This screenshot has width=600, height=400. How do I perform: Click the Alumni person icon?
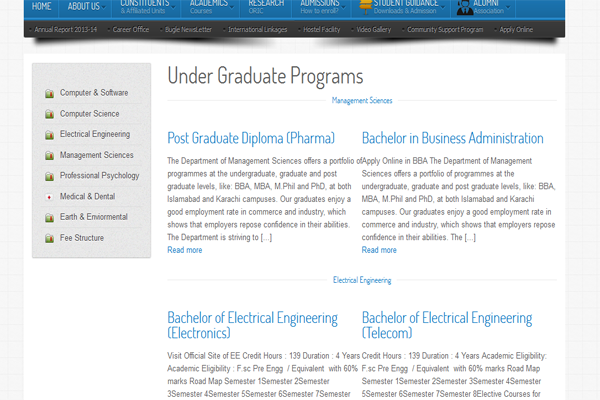[x=465, y=7]
